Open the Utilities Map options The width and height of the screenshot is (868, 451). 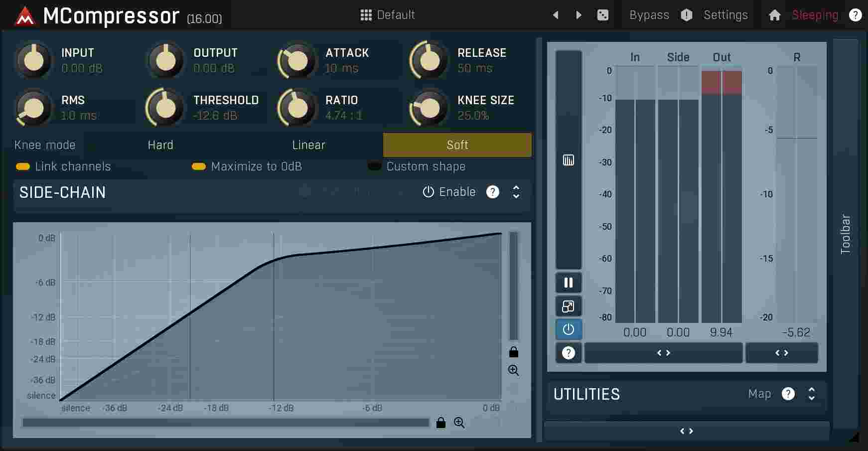point(759,394)
